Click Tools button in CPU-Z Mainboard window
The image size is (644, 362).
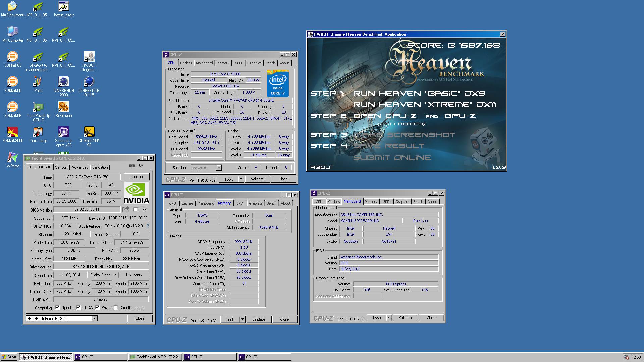pyautogui.click(x=376, y=318)
